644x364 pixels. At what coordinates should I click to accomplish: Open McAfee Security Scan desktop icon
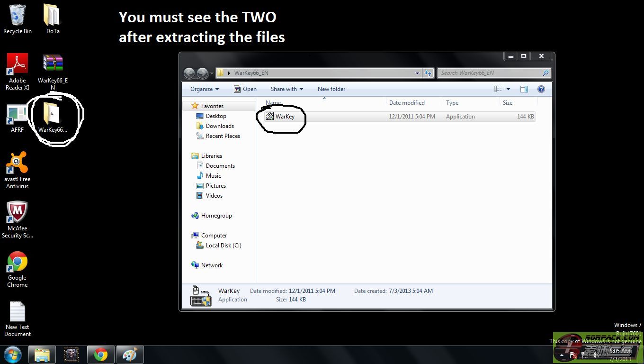[17, 213]
